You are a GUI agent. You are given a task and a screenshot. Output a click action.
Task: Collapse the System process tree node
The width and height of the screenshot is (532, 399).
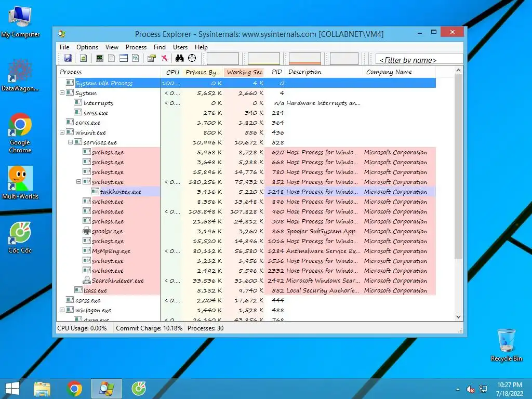(62, 92)
